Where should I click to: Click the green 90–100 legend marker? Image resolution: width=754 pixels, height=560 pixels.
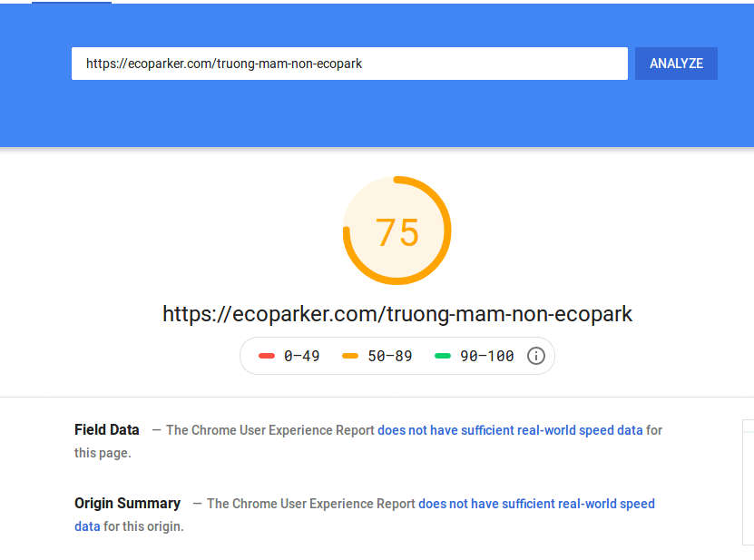(443, 356)
